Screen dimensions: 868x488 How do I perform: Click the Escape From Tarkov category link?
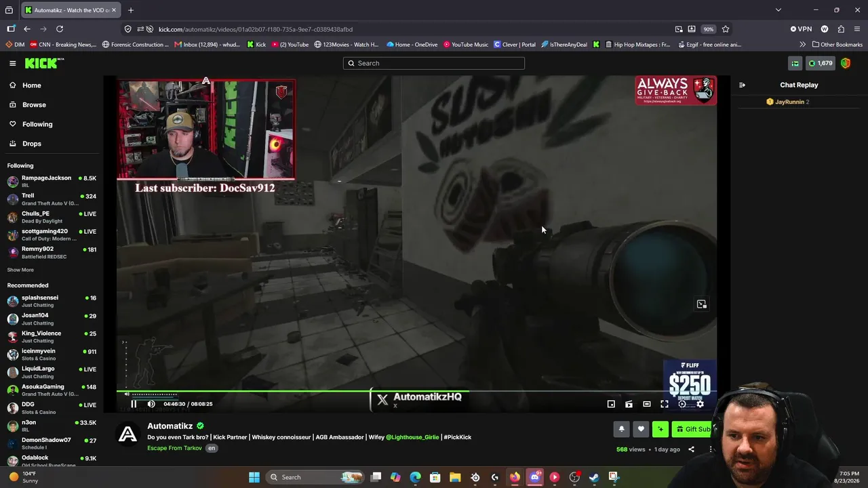(174, 448)
